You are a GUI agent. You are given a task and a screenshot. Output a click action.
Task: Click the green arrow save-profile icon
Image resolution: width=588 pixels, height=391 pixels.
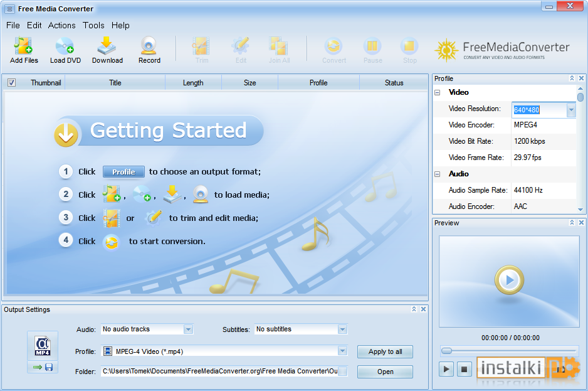point(38,367)
